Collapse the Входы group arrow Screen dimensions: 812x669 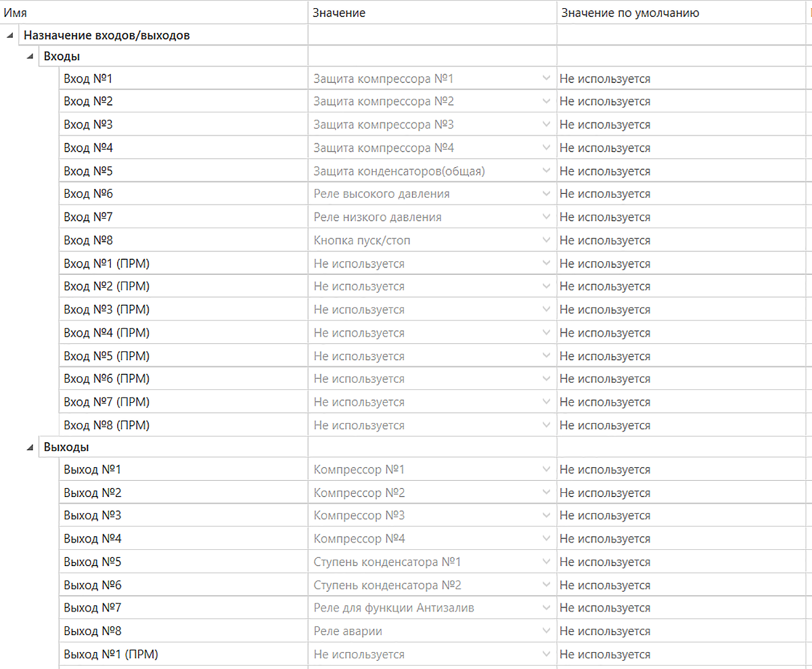[29, 57]
